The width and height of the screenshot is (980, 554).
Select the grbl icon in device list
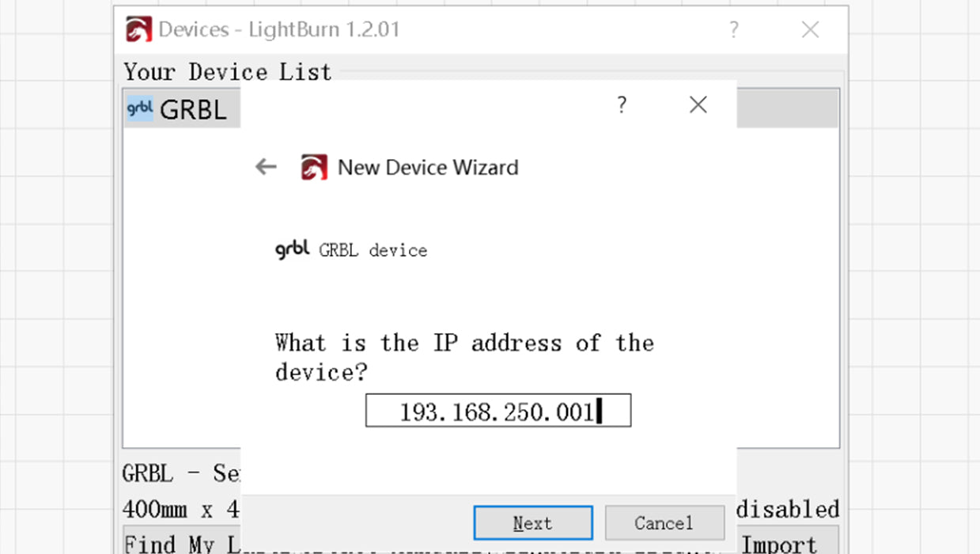[140, 108]
